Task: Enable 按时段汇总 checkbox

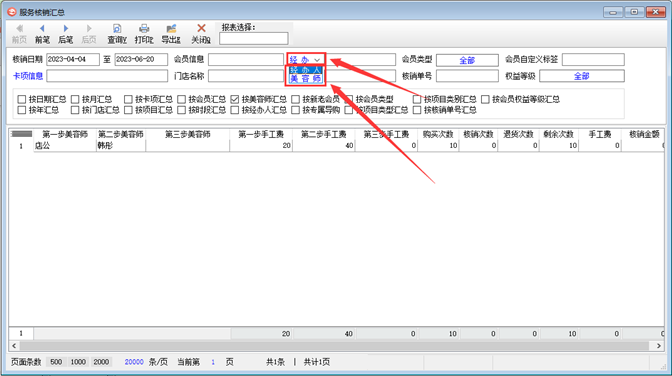Action: point(181,110)
